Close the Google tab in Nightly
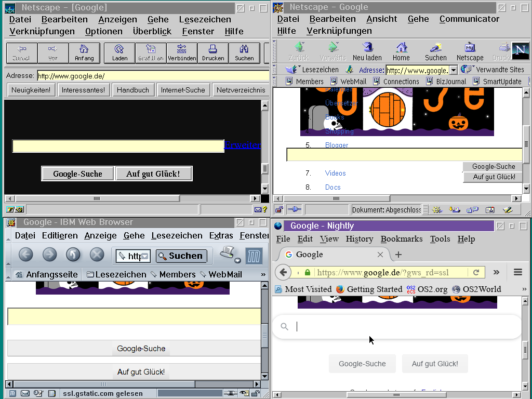Screen dimensions: 532x399 point(380,255)
